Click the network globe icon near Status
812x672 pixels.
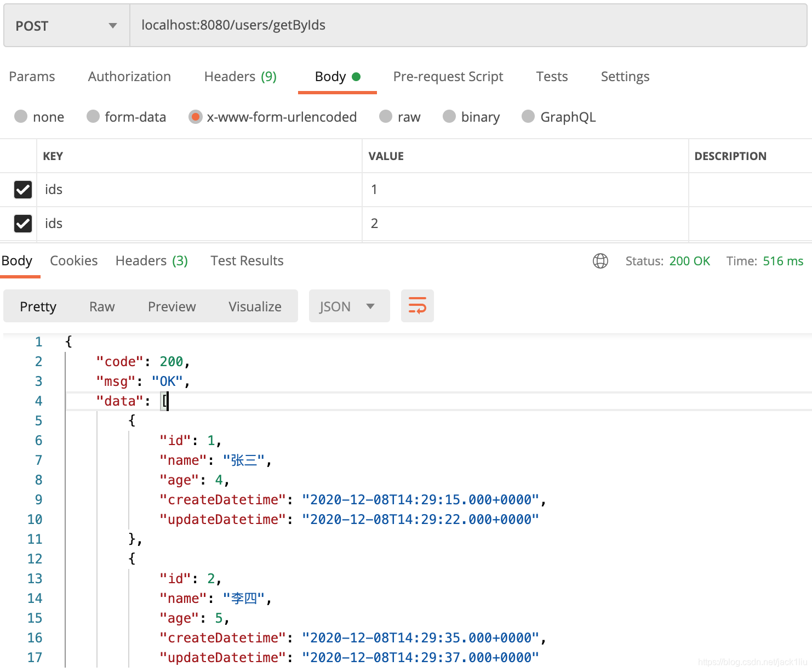[x=601, y=261]
